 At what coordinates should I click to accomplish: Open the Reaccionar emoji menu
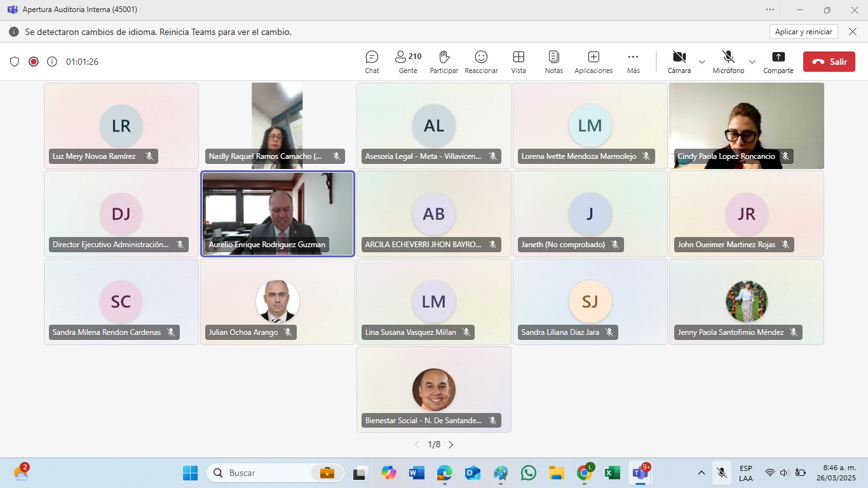pyautogui.click(x=481, y=62)
